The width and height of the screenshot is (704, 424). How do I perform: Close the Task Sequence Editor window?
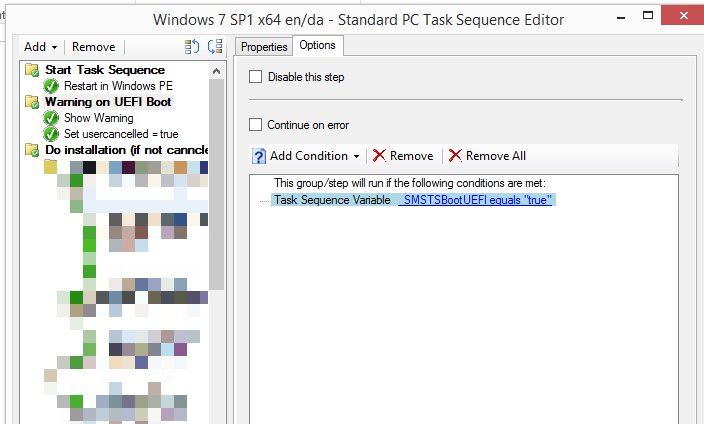pos(683,16)
